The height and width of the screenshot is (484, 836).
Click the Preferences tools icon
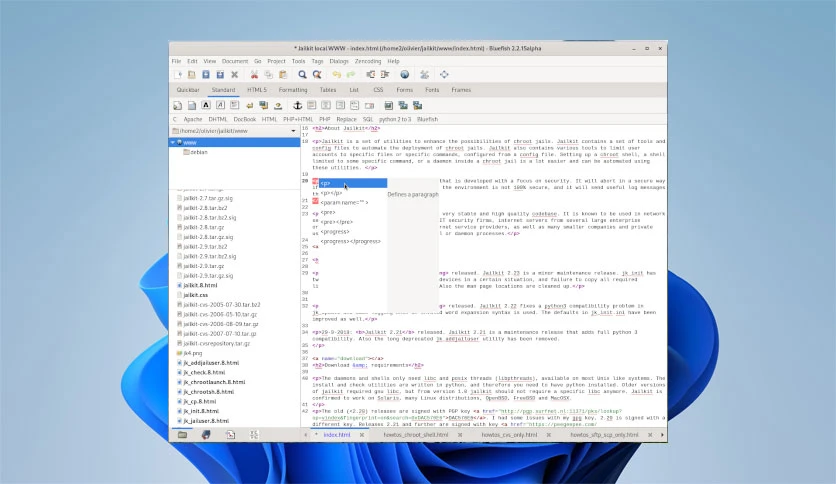click(424, 75)
